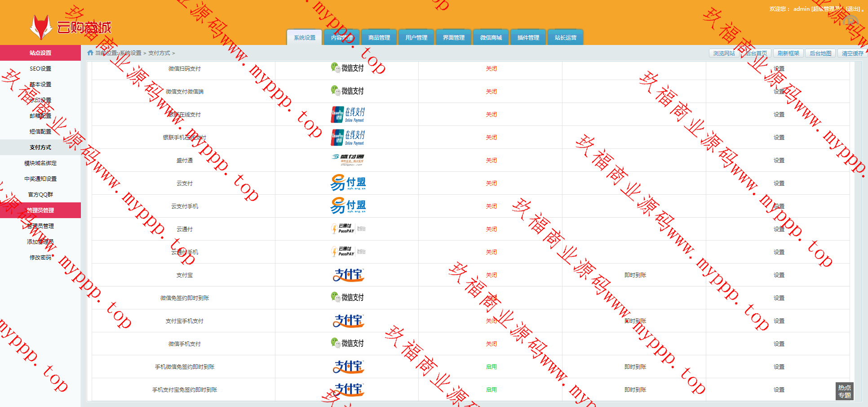Collapse the 站点设置 sidebar section
Image resolution: width=868 pixels, height=407 pixels.
[x=40, y=53]
